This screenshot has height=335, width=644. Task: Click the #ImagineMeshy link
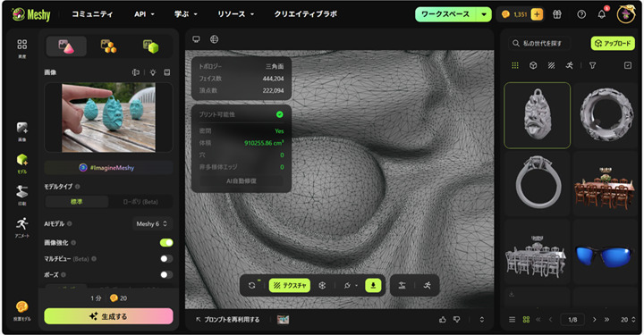(108, 168)
